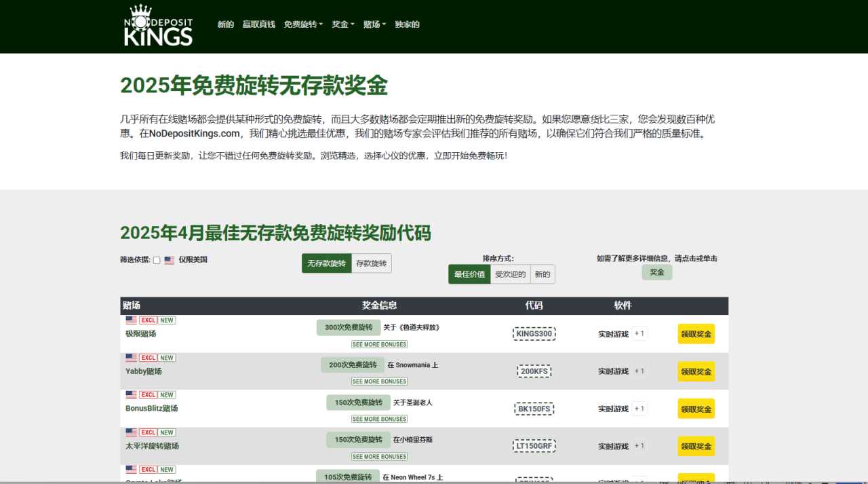The width and height of the screenshot is (868, 484).
Task: Expand SEE MORE BONUSES in BonusBlitz赌场 row
Action: (380, 419)
